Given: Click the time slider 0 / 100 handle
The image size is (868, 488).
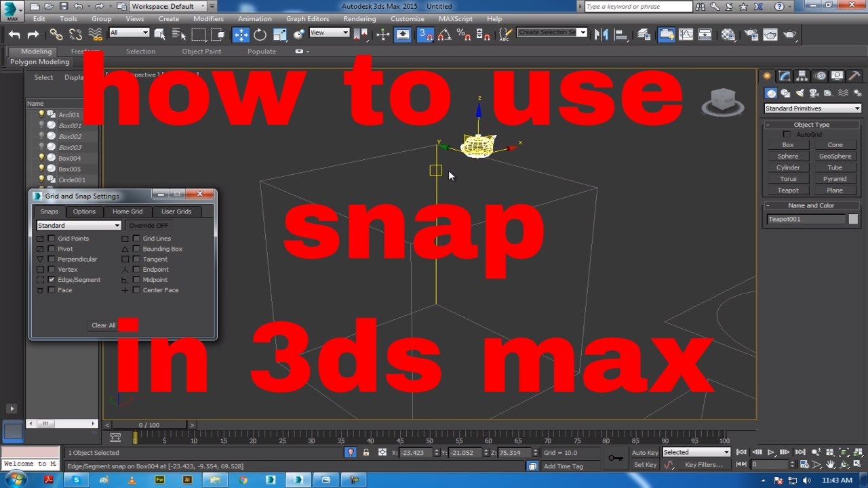Looking at the screenshot, I should pos(149,425).
